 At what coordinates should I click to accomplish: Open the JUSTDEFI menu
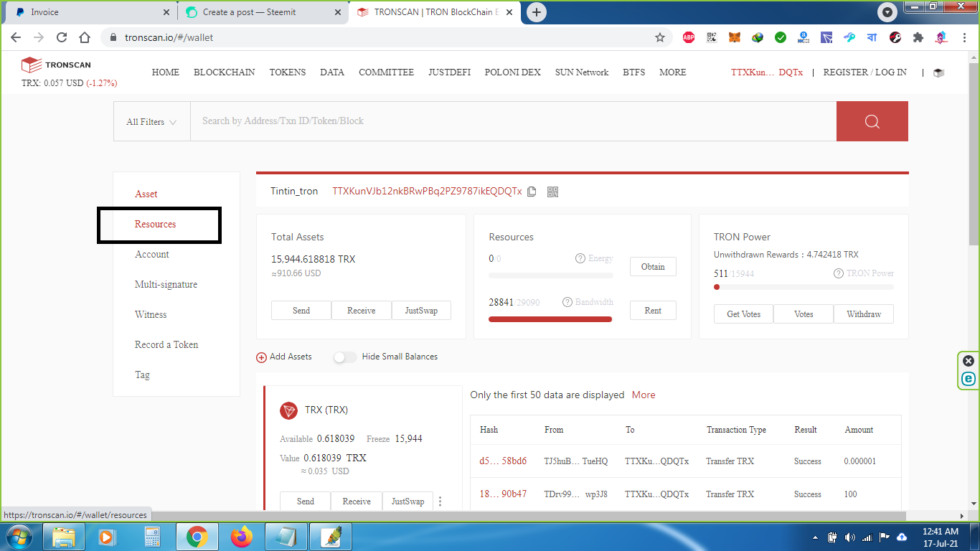[450, 72]
